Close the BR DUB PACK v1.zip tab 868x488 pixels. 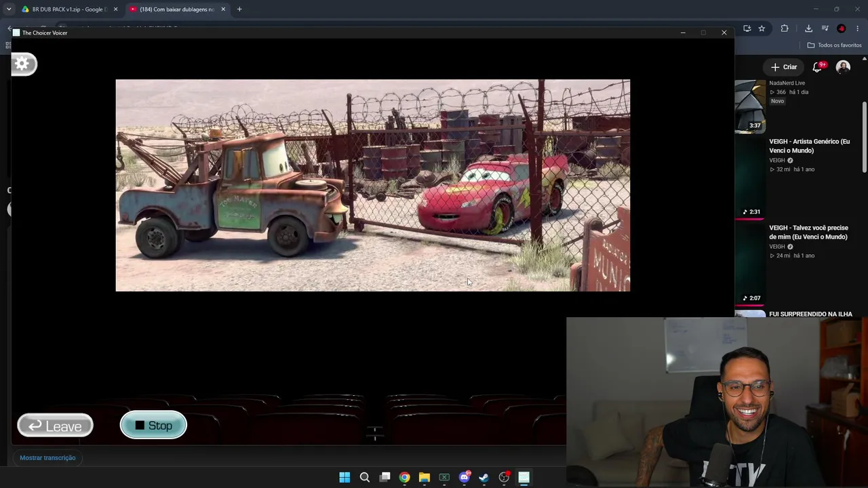pyautogui.click(x=115, y=9)
